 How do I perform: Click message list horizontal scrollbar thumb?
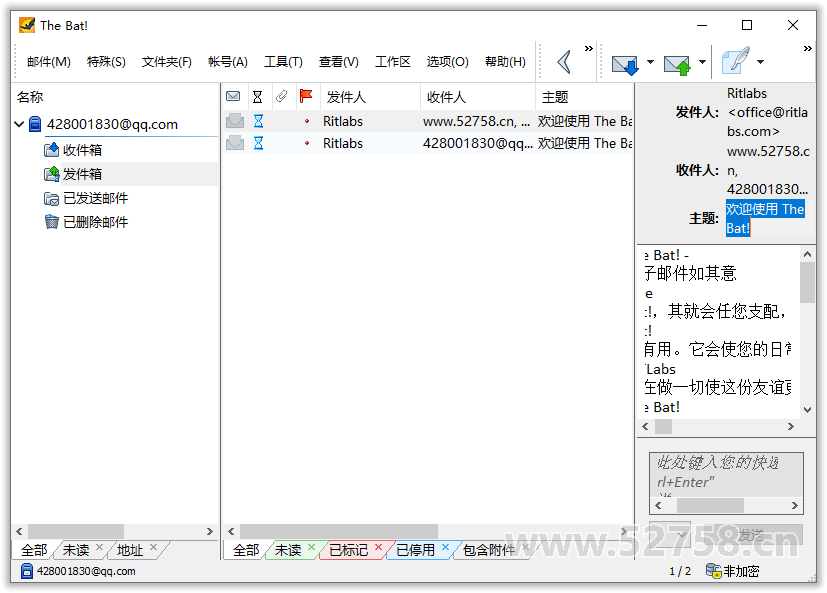[x=339, y=531]
